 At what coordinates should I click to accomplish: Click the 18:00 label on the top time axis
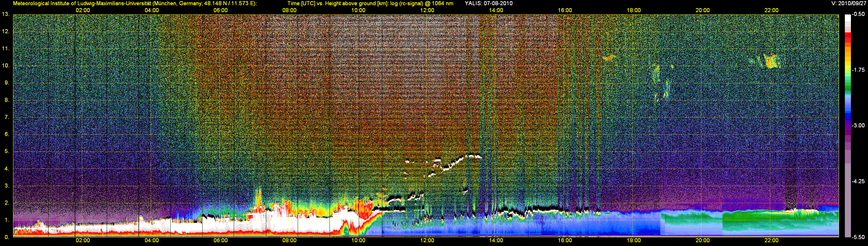[x=633, y=10]
